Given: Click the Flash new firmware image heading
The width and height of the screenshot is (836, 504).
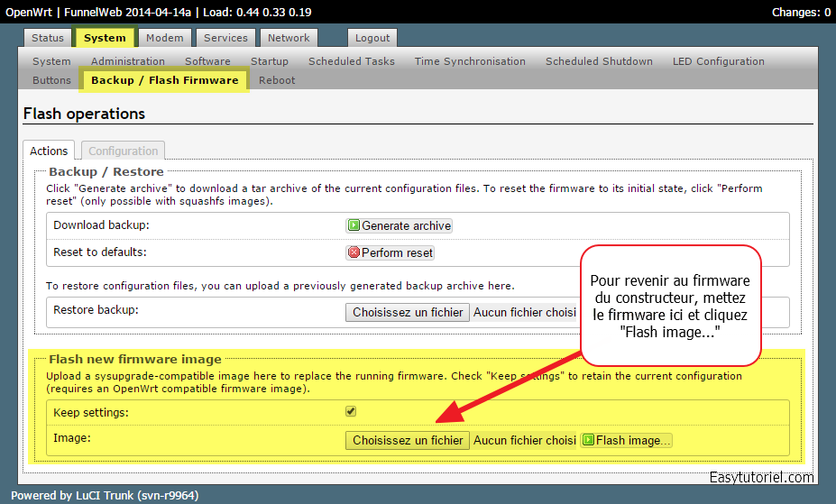Looking at the screenshot, I should [x=135, y=359].
